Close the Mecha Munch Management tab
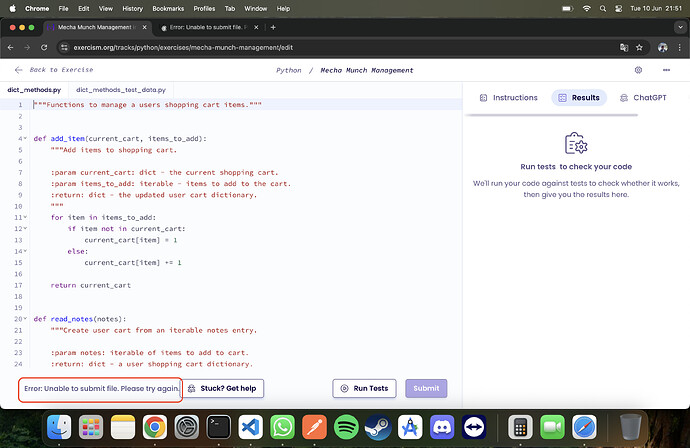The image size is (690, 448). click(144, 27)
